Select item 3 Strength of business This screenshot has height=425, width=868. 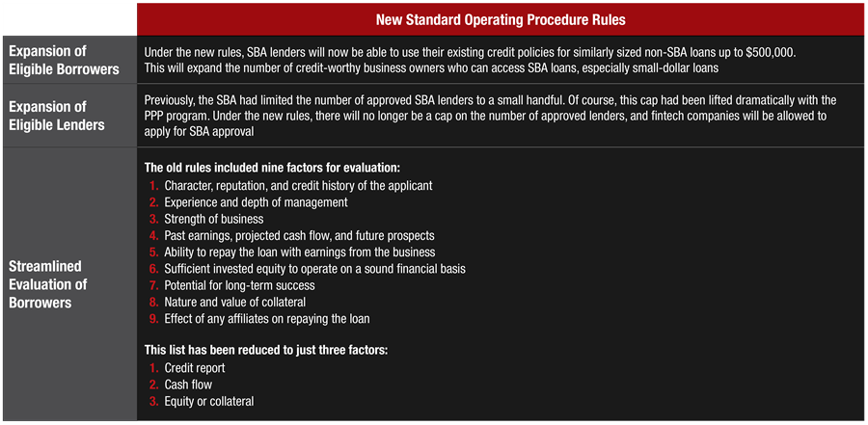pos(206,219)
